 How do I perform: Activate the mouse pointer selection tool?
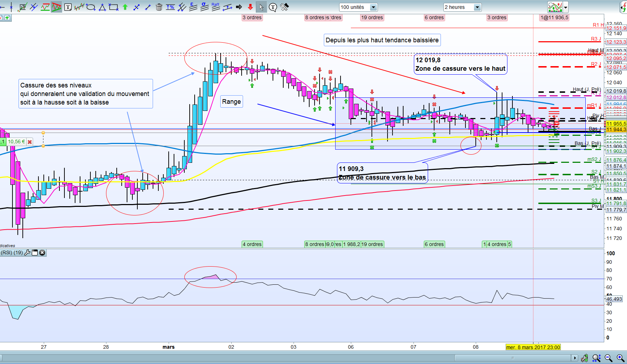click(262, 7)
